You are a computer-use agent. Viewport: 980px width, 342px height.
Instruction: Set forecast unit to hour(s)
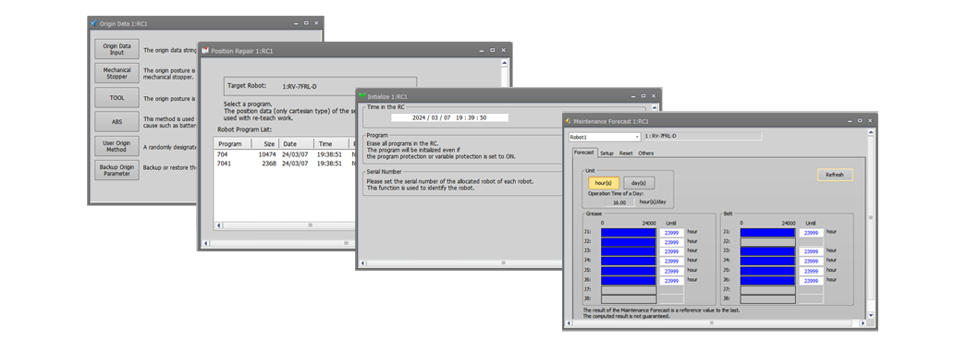coord(604,183)
